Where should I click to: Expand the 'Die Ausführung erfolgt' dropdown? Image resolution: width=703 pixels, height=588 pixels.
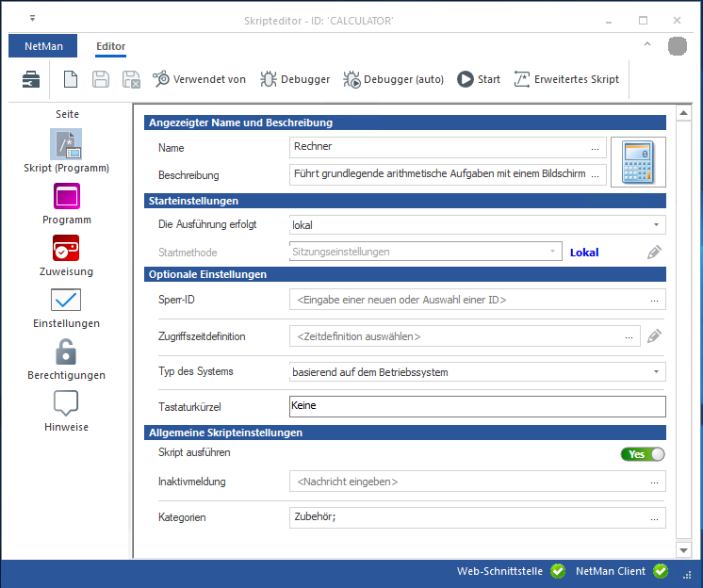(x=655, y=225)
